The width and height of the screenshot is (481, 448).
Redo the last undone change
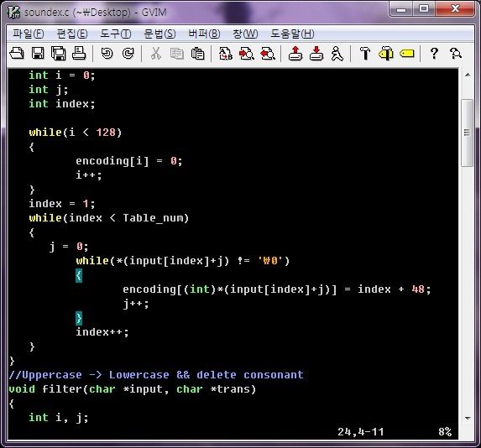pyautogui.click(x=128, y=54)
